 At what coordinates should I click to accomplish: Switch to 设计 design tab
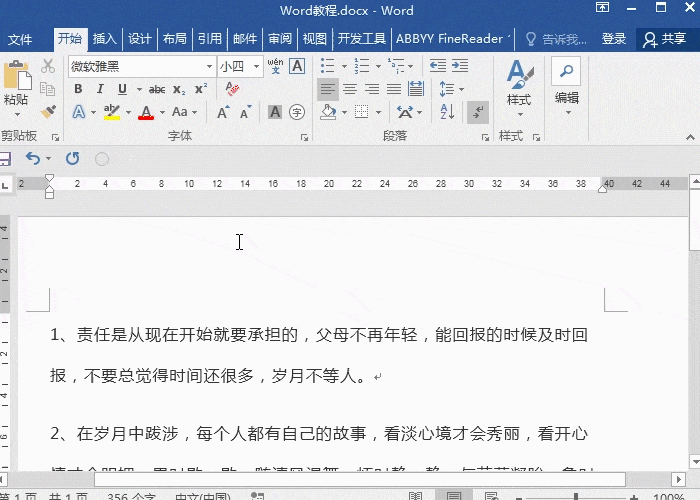pyautogui.click(x=139, y=39)
